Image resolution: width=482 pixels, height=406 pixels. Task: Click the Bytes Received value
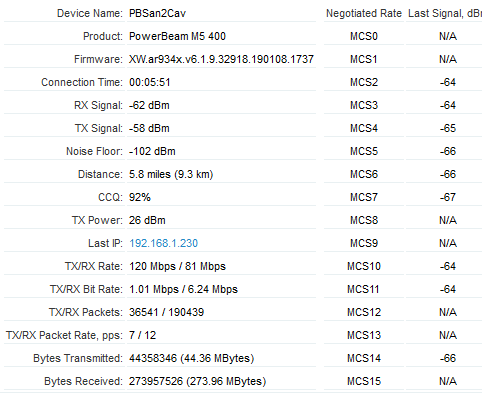[198, 381]
